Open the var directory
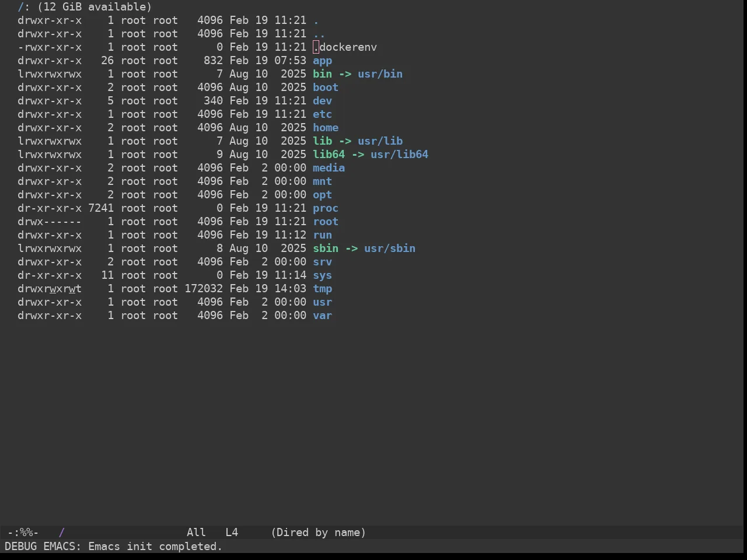The width and height of the screenshot is (747, 560). coord(322,316)
